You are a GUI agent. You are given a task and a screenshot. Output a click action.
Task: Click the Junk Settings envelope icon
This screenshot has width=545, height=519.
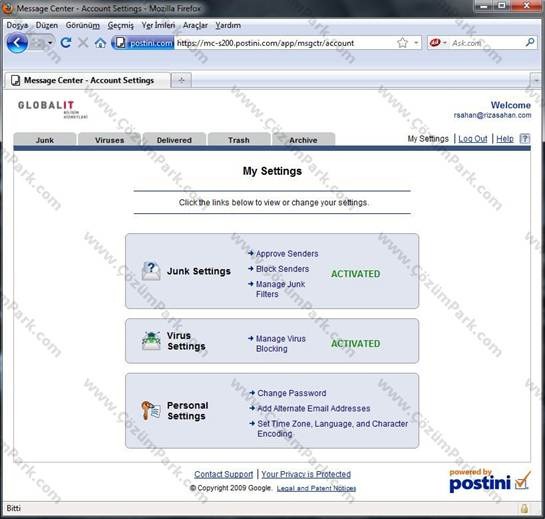pyautogui.click(x=151, y=271)
